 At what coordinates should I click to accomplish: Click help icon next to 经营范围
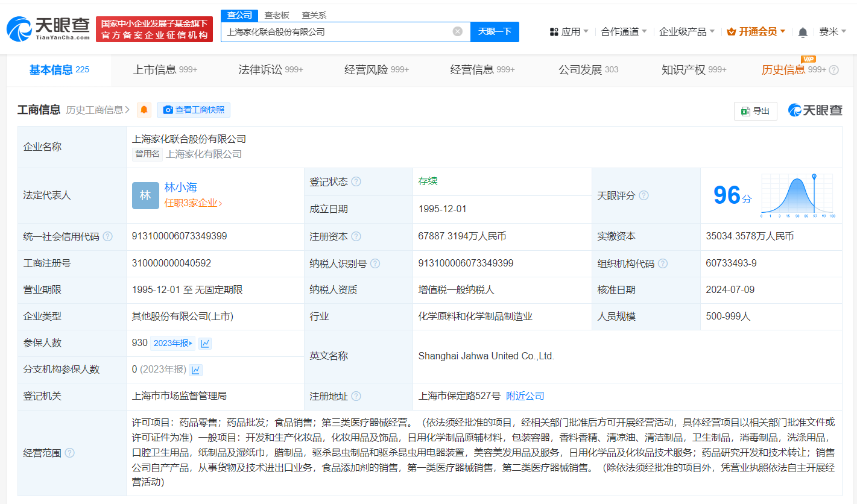tap(69, 453)
